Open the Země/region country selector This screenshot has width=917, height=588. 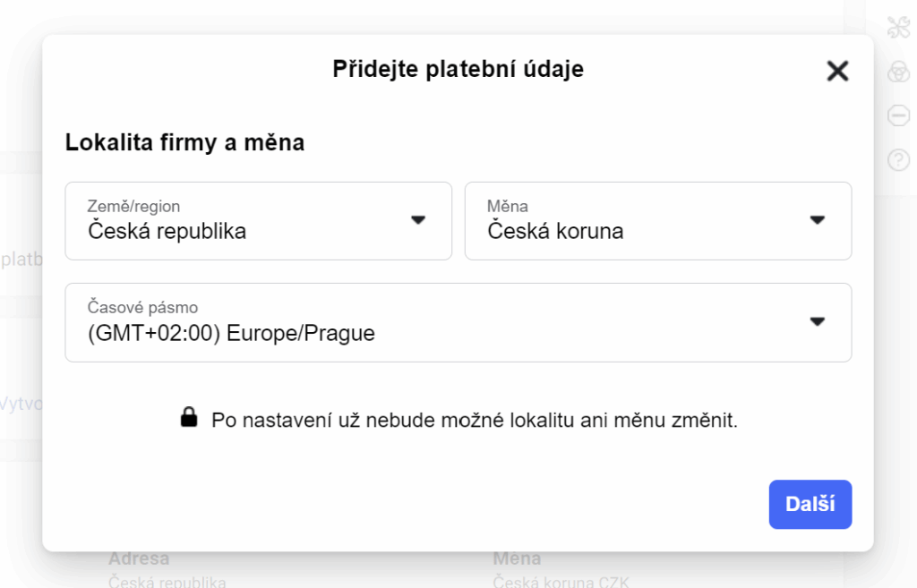258,220
